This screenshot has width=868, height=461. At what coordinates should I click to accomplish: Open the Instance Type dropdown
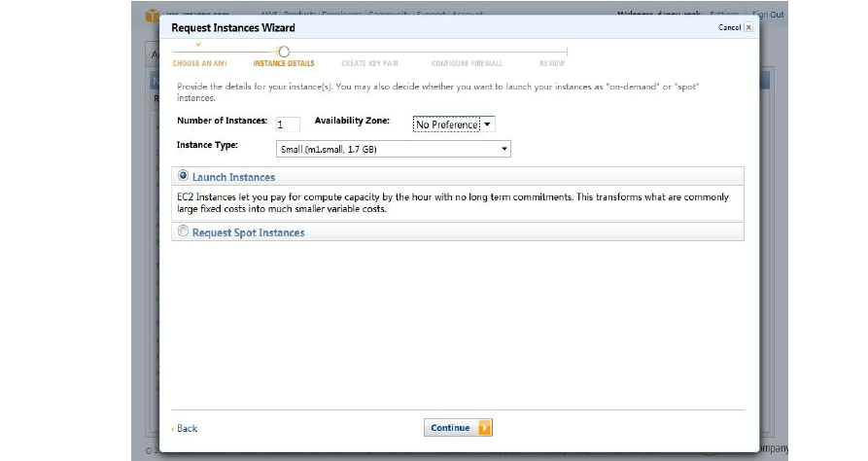tap(394, 149)
